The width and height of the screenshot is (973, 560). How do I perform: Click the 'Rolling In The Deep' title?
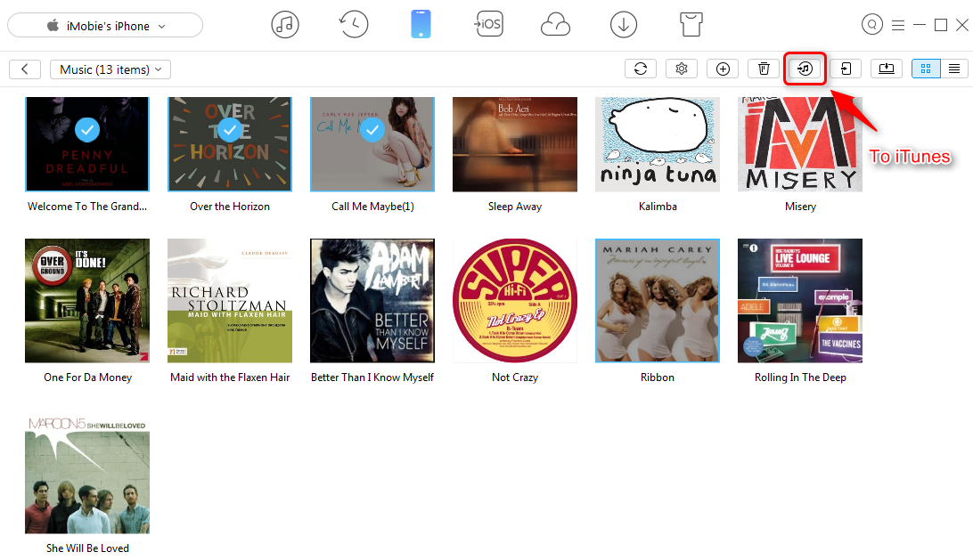[x=800, y=377]
